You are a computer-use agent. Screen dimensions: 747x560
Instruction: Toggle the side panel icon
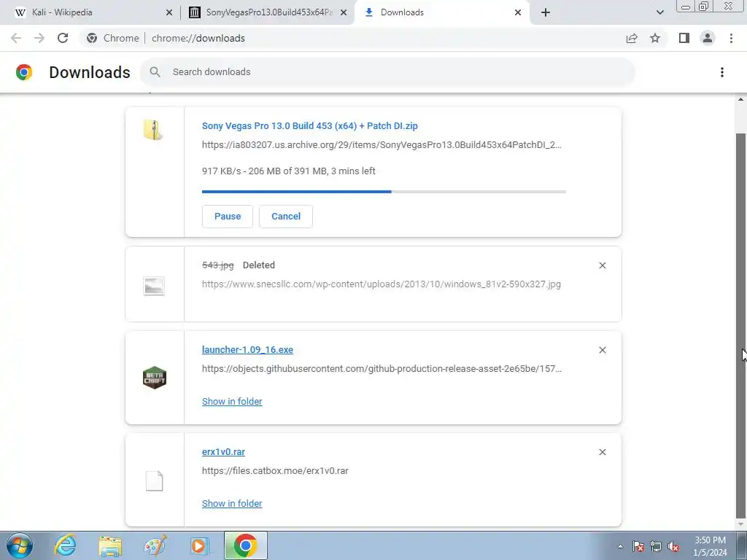click(684, 38)
